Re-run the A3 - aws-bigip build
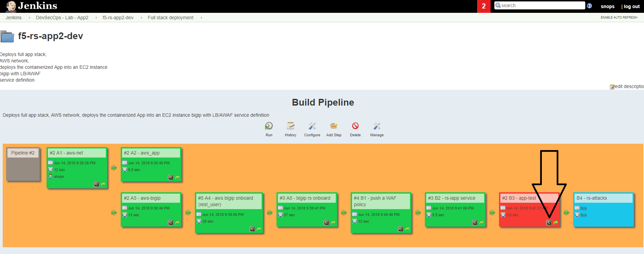 coord(177,223)
